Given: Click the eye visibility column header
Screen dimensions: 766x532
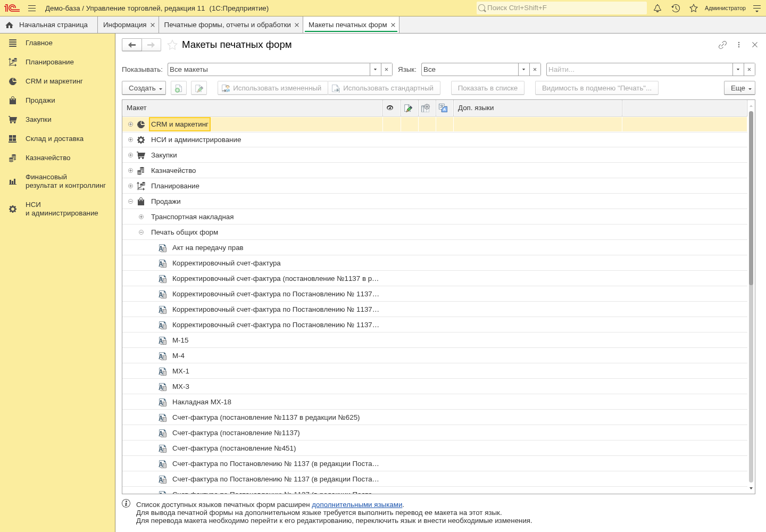Looking at the screenshot, I should pyautogui.click(x=390, y=108).
